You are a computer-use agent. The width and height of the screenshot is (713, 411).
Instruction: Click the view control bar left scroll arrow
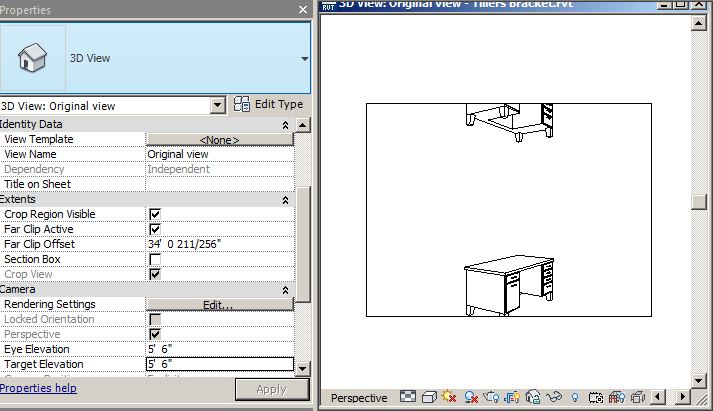point(658,397)
